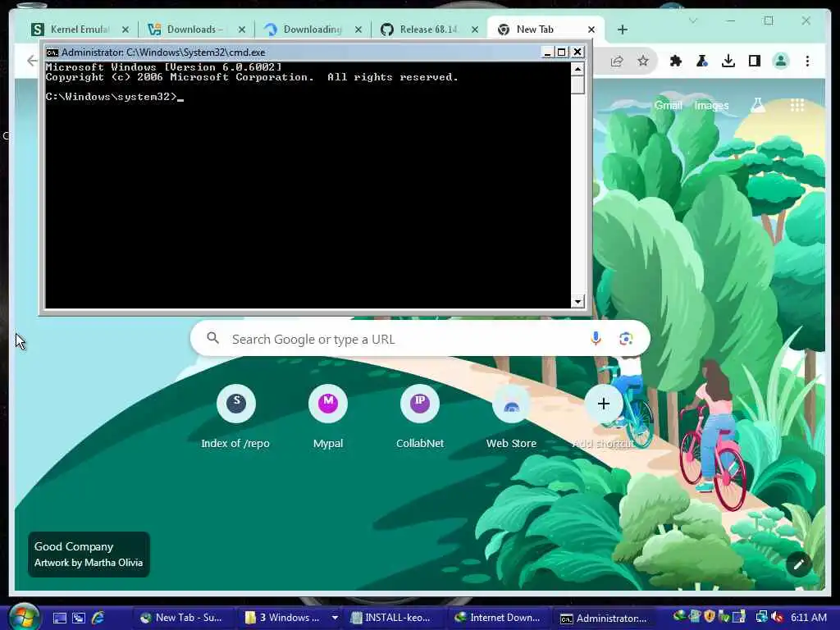
Task: Minimize the cmd.exe window
Action: pos(547,52)
